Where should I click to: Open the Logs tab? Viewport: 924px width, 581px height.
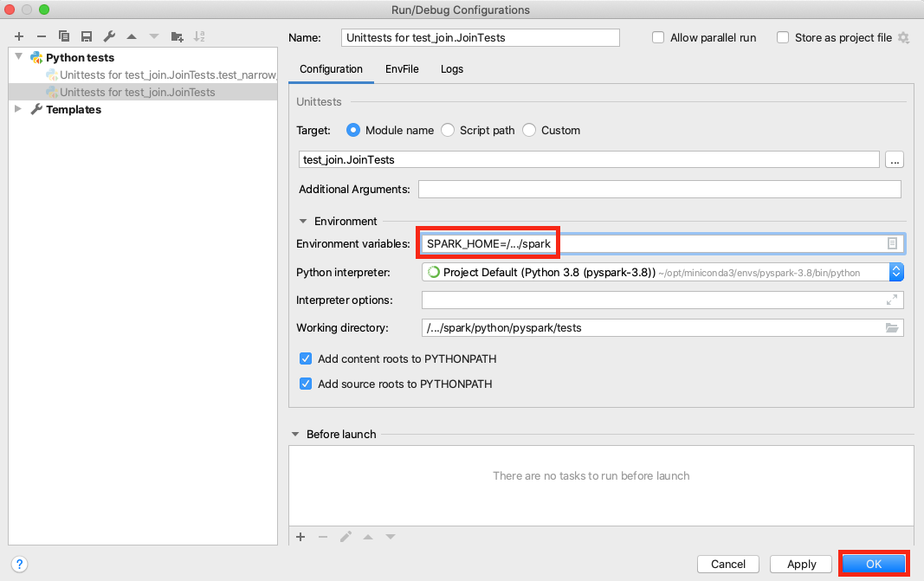click(x=451, y=68)
